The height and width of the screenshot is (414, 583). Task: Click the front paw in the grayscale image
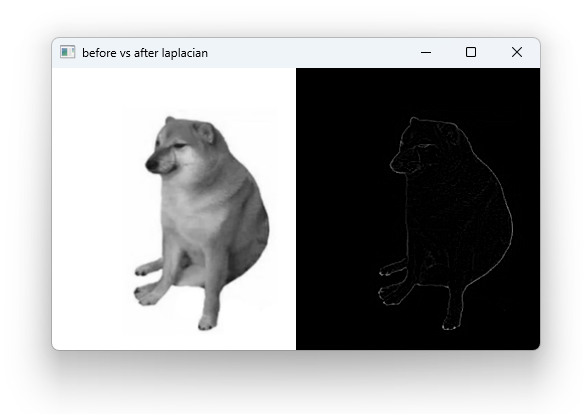207,323
